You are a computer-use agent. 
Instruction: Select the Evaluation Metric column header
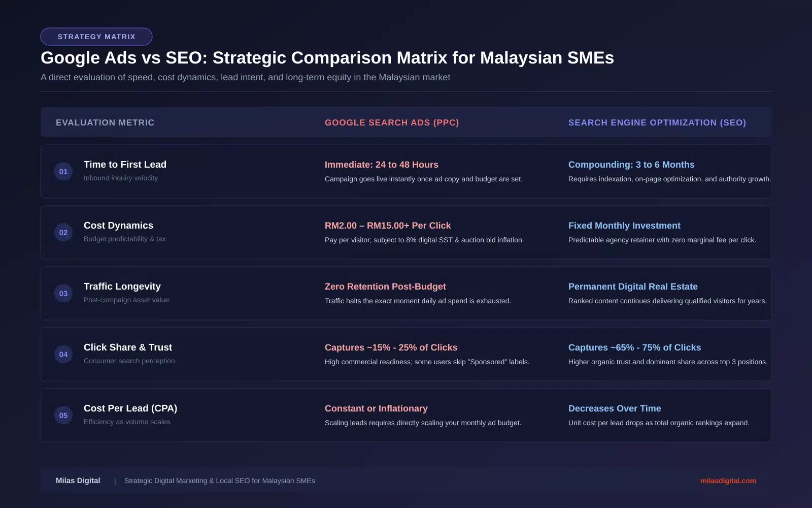(x=105, y=122)
